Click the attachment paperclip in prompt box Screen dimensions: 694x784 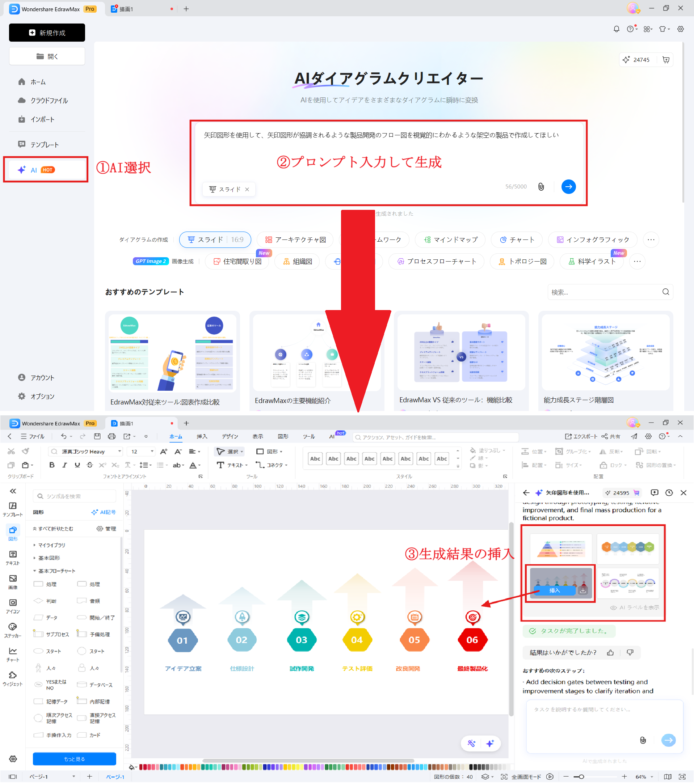pyautogui.click(x=541, y=187)
